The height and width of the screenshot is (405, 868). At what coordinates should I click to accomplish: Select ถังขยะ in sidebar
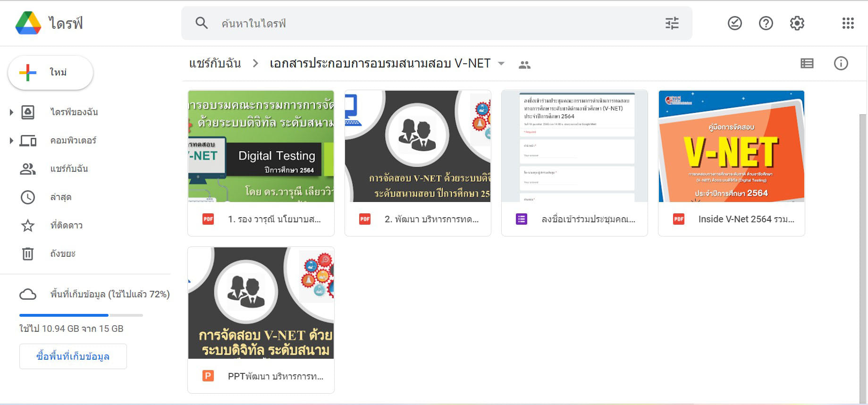[63, 253]
